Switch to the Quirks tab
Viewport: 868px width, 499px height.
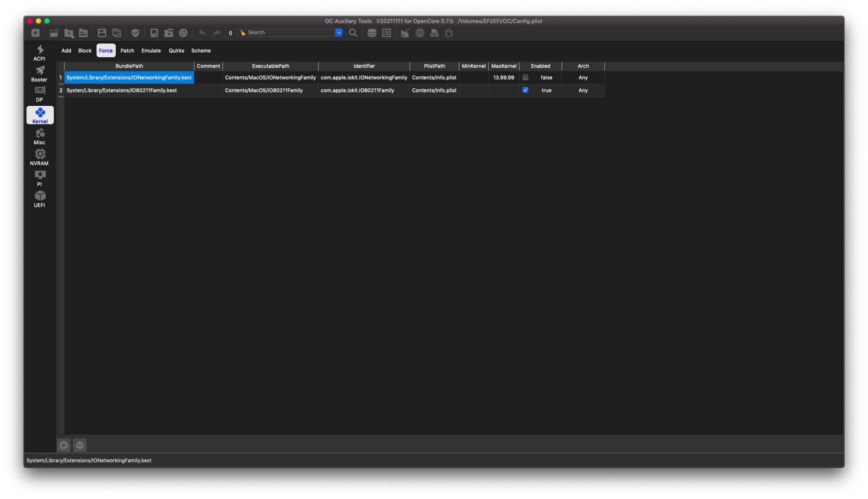pyautogui.click(x=176, y=51)
